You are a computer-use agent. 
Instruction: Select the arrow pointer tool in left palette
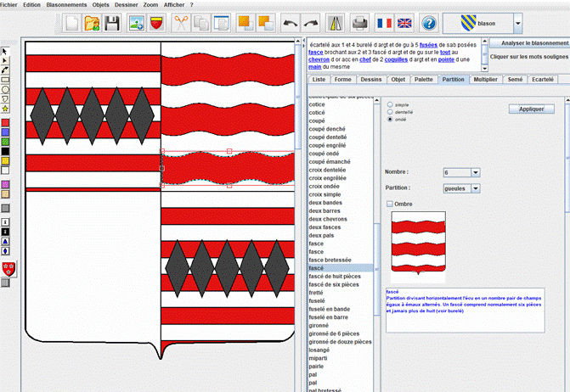click(5, 51)
